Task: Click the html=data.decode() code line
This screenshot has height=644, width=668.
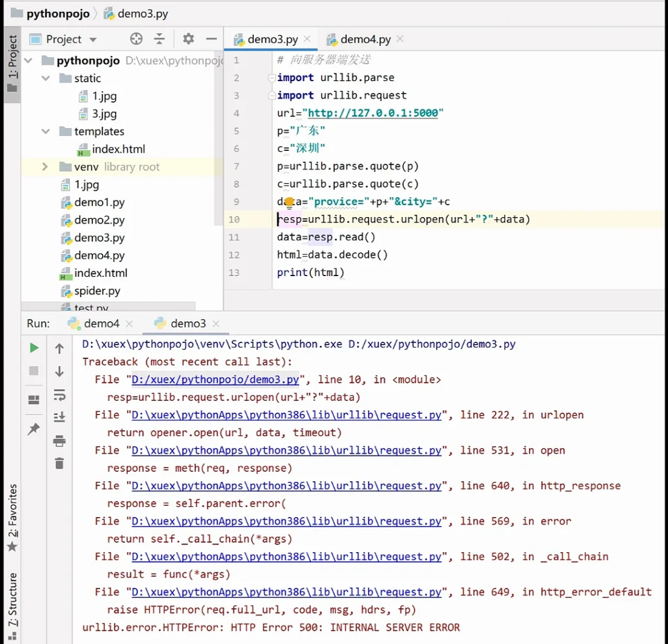Action: 333,255
